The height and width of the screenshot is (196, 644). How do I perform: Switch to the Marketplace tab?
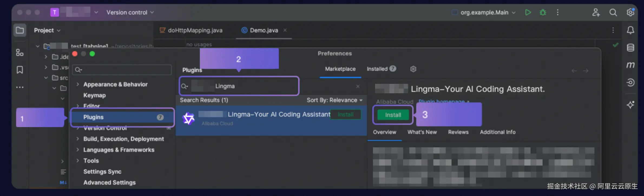pos(340,69)
